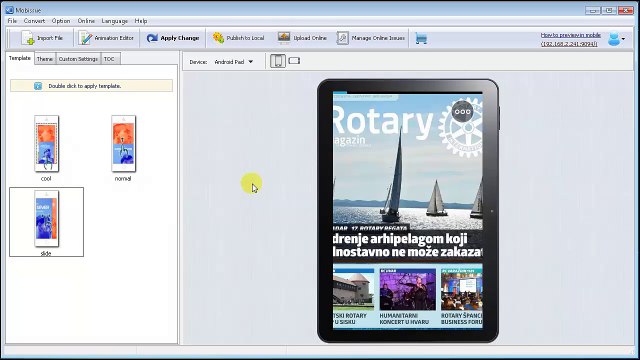Click the shopping cart icon
This screenshot has width=640, height=360.
click(x=421, y=38)
